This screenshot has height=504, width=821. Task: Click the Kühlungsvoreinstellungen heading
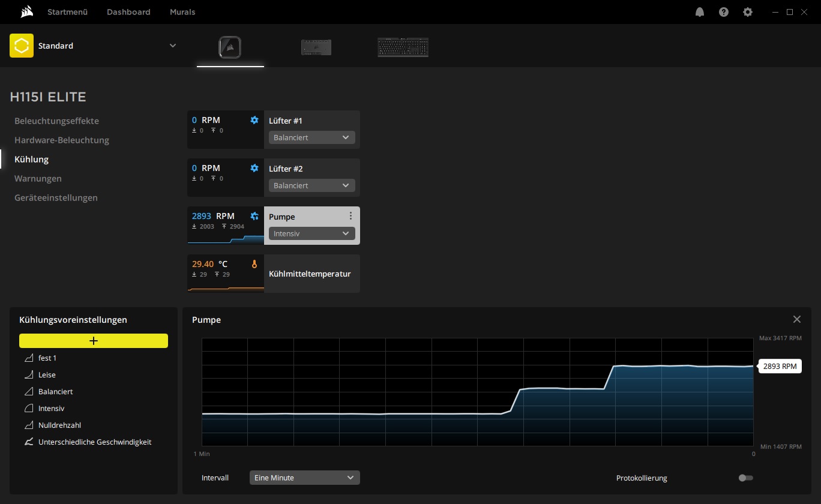point(73,320)
